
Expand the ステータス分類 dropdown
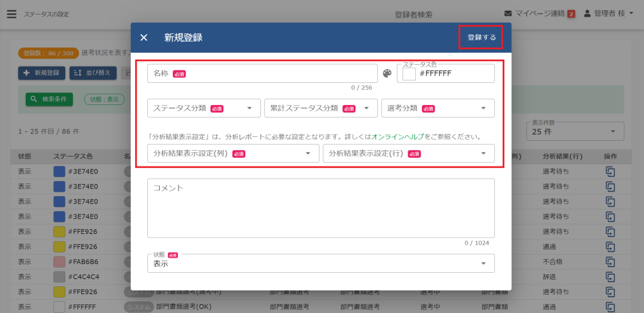[x=204, y=108]
